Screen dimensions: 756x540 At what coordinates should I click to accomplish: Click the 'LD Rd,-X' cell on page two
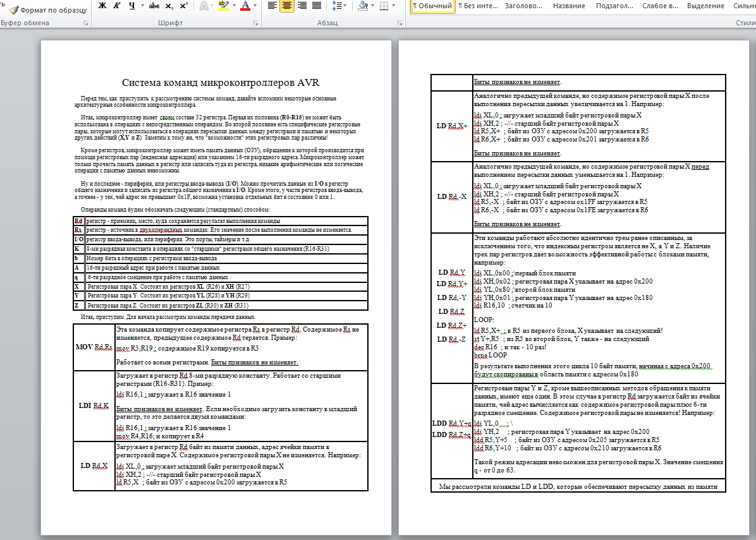coord(452,196)
